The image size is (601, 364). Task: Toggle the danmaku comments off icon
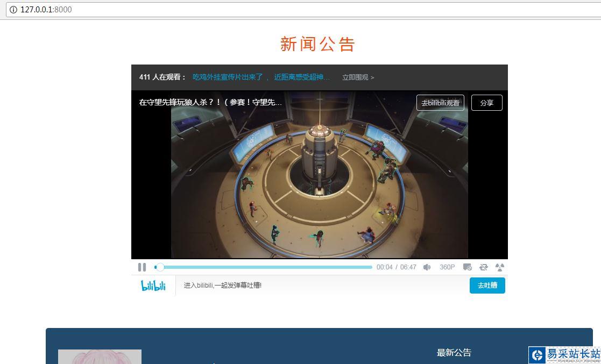(x=467, y=267)
